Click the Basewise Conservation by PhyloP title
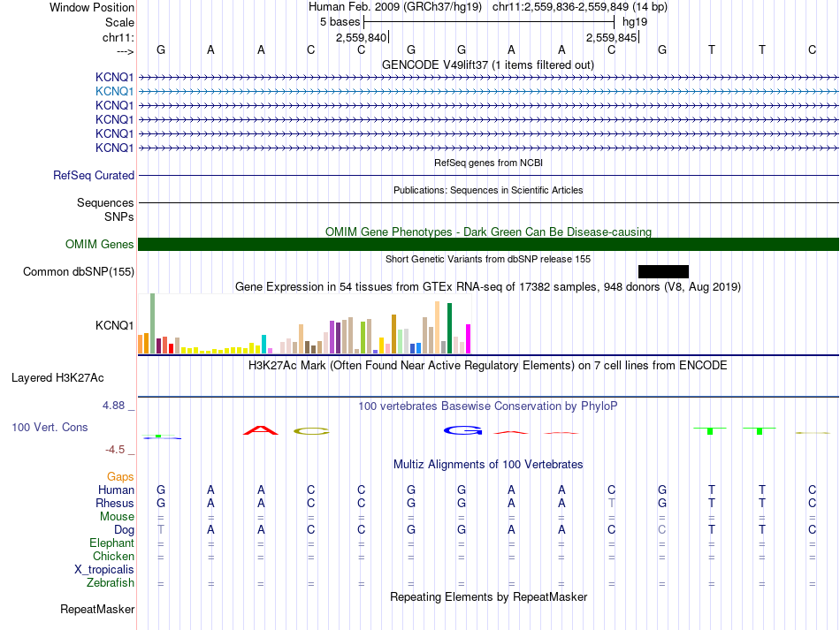 tap(488, 406)
